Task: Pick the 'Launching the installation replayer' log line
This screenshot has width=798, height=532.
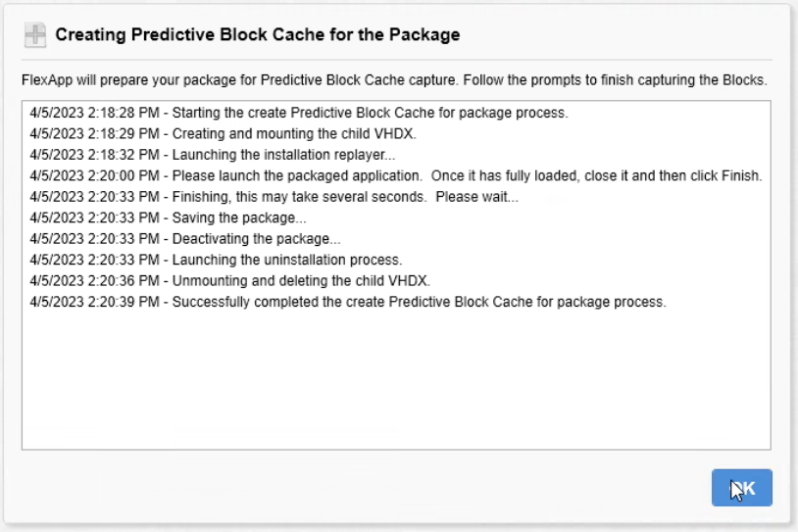Action: pos(212,155)
